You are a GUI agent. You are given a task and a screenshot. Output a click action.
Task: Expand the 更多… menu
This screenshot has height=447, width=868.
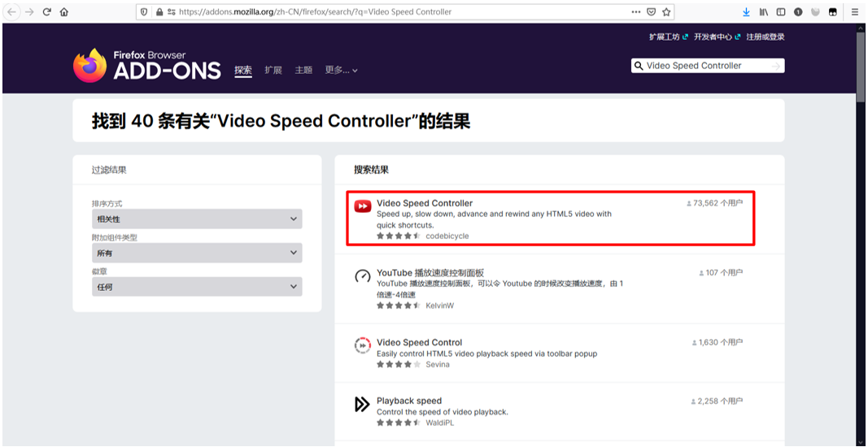coord(341,70)
